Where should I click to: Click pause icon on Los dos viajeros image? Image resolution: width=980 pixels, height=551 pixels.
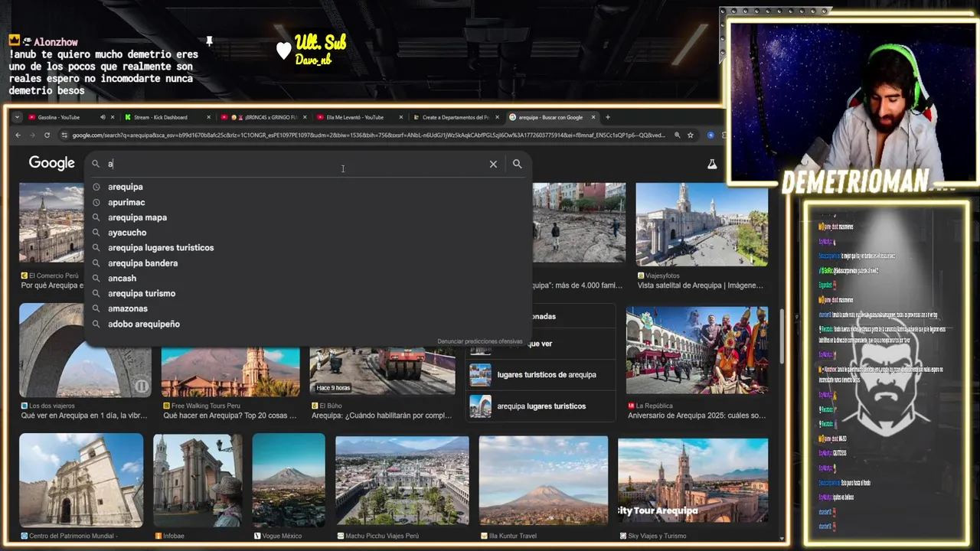coord(141,386)
